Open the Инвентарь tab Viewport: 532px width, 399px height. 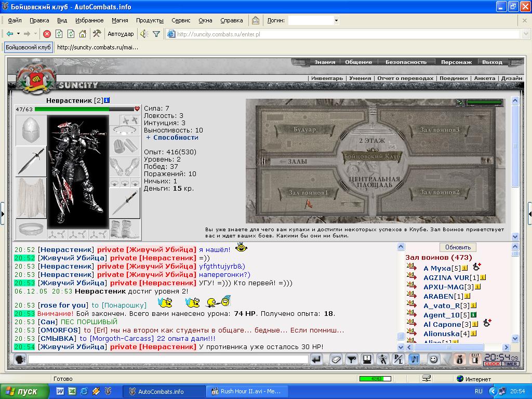tap(327, 78)
